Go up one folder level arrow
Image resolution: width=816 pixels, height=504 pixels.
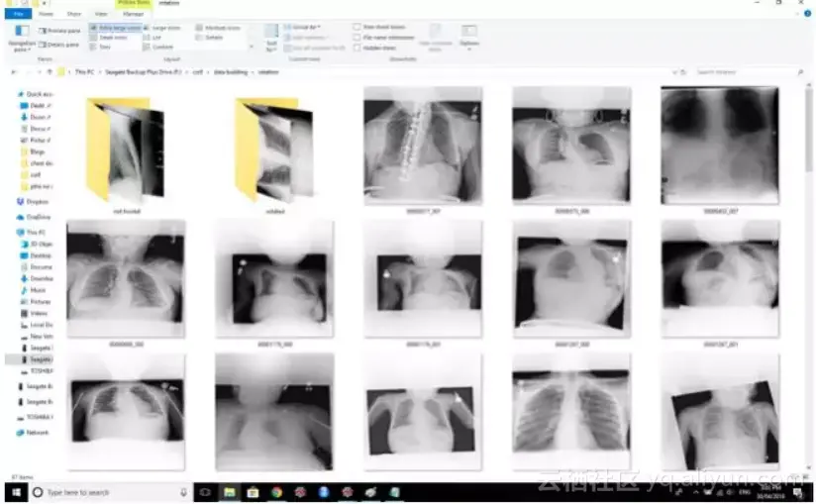click(50, 72)
